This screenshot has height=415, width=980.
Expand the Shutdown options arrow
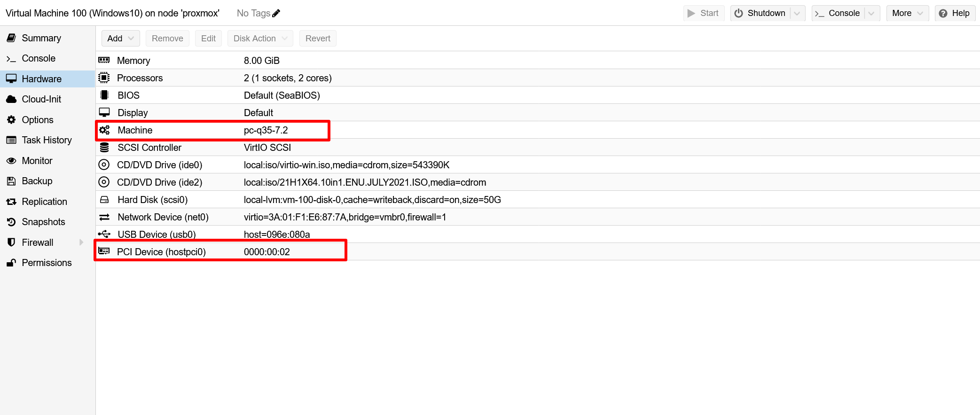(797, 13)
